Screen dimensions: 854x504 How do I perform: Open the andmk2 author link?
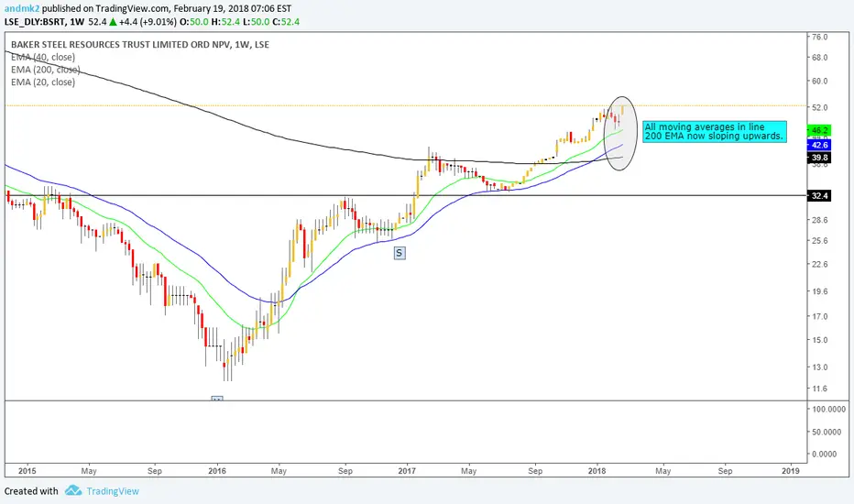tap(22, 8)
